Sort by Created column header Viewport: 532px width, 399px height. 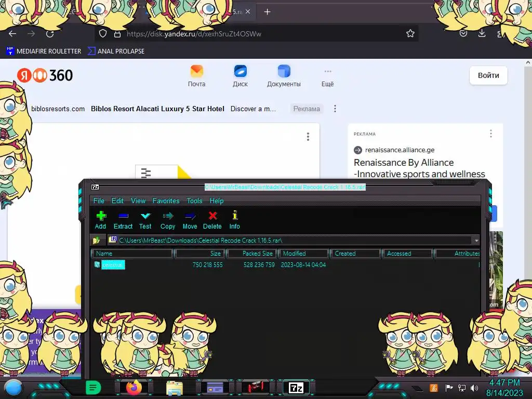pyautogui.click(x=355, y=254)
